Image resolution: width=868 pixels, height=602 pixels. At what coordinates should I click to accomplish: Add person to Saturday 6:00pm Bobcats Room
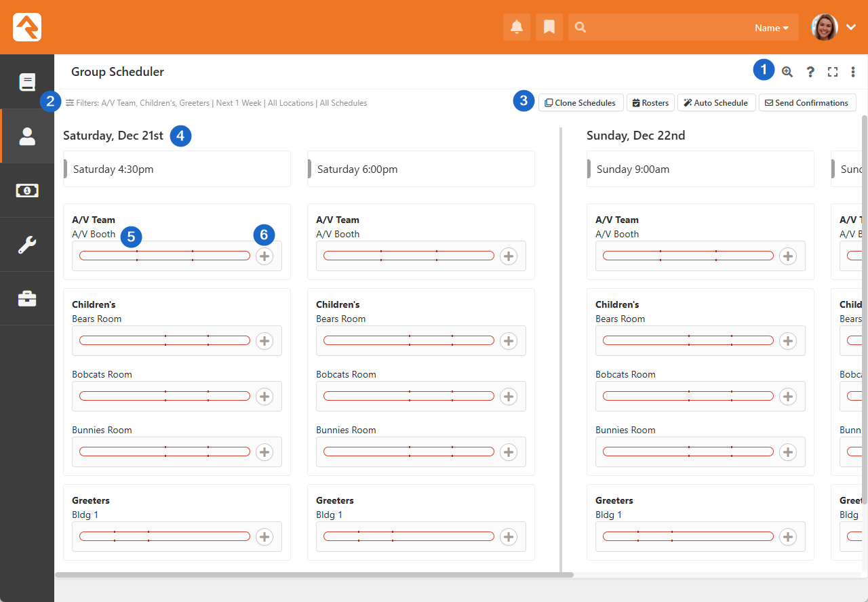coord(509,396)
